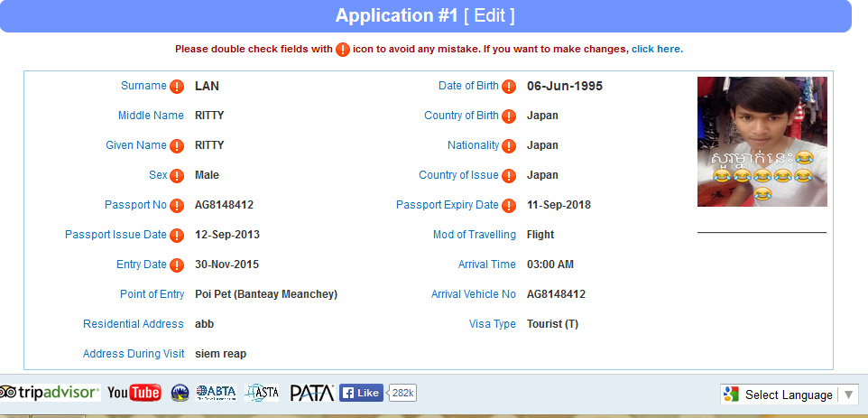Click the round emblem logo after YouTube
This screenshot has height=418, width=868.
[x=180, y=393]
